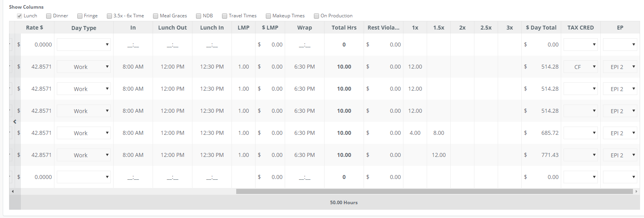
Task: Open the TAX CRED dropdown showing CF
Action: click(x=581, y=67)
